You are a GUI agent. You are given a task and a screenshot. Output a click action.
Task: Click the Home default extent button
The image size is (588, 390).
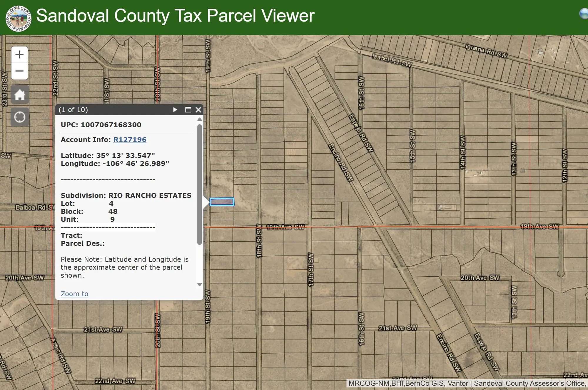coord(20,95)
